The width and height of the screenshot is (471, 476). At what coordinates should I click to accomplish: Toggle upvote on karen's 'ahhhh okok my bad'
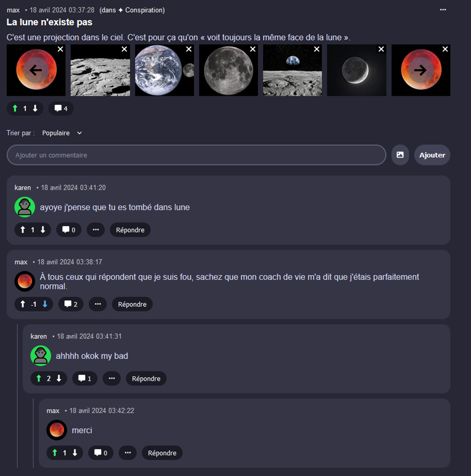(x=39, y=378)
